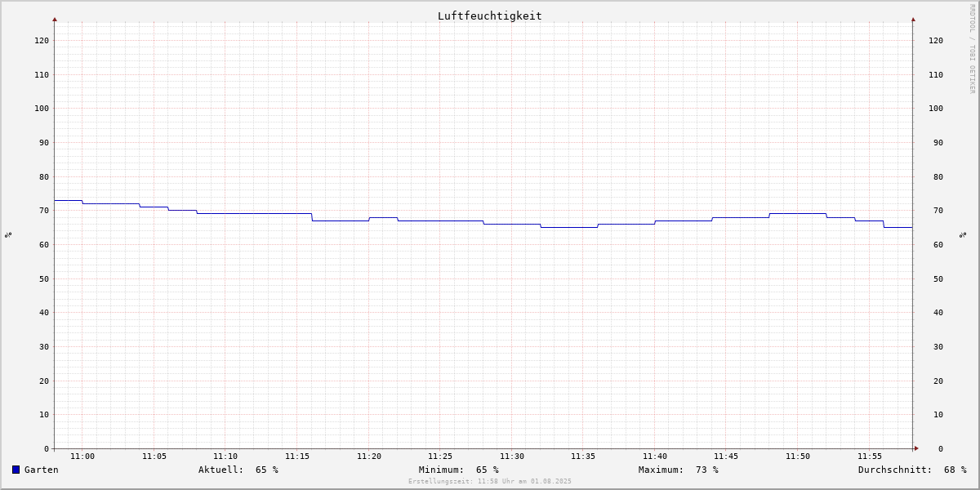The width and height of the screenshot is (980, 490).
Task: Click the right axis 10 label
Action: click(938, 414)
